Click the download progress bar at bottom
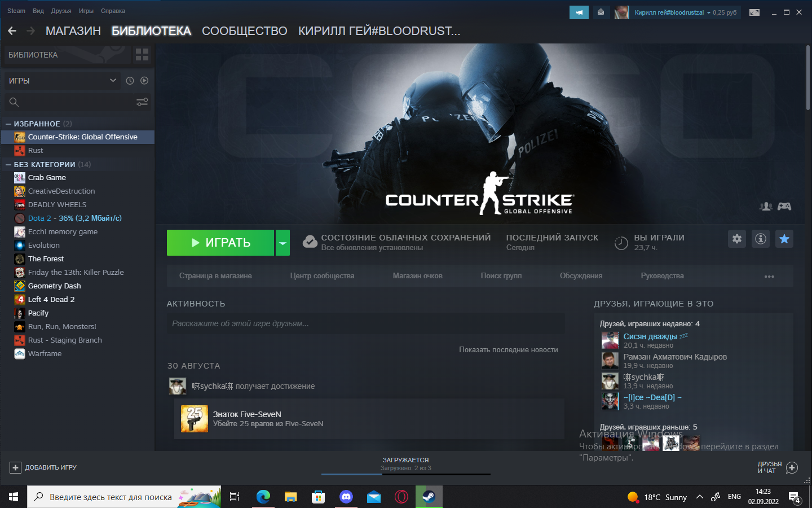Screen dimensions: 812x508 coord(406,474)
